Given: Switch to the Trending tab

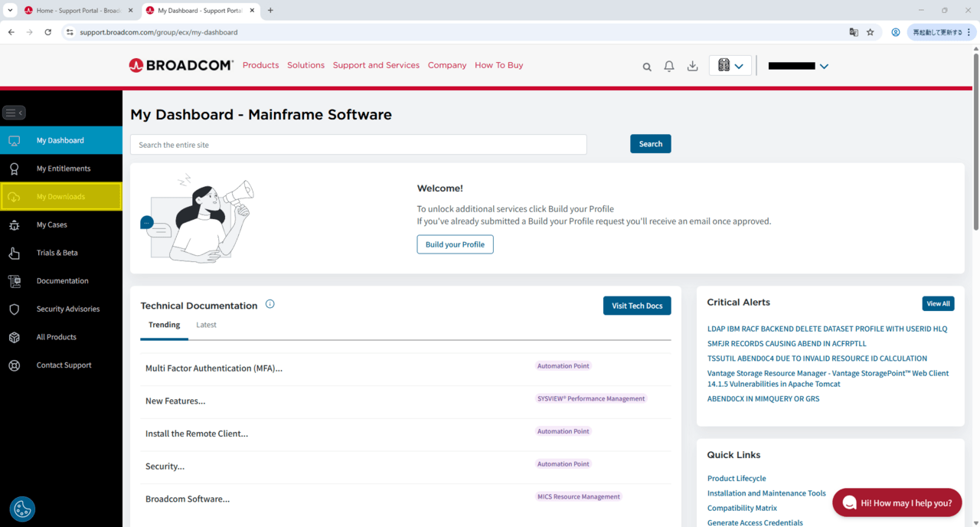Looking at the screenshot, I should point(165,325).
